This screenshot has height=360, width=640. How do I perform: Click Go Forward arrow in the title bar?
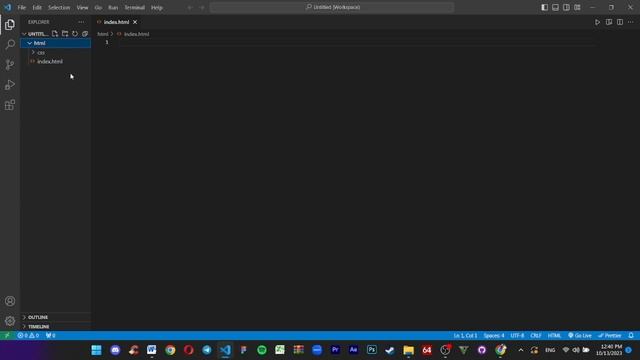coord(202,7)
